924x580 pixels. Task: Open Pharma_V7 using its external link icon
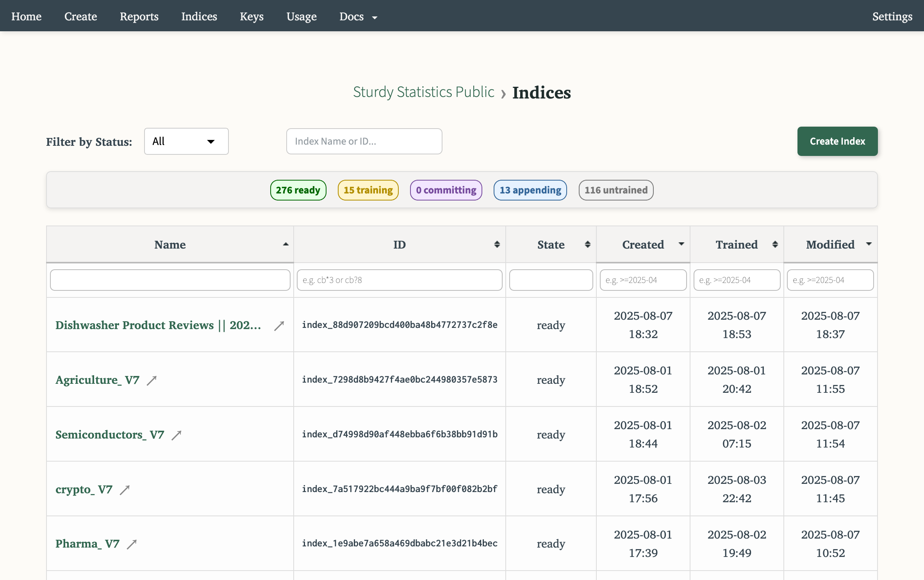(132, 544)
